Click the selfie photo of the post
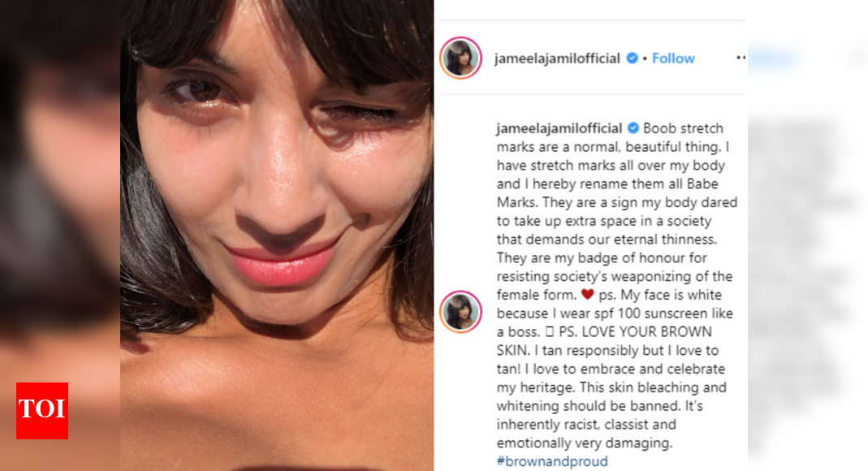Screen dimensions: 868x471 277,235
